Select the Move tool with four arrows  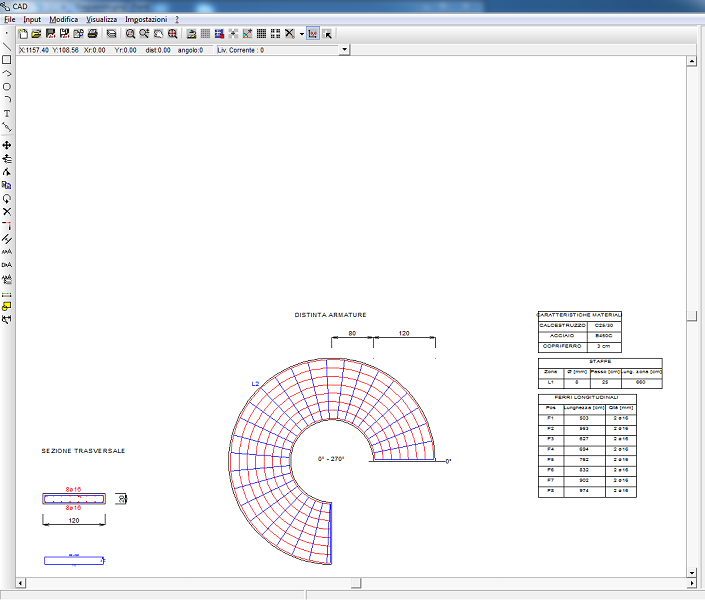(7, 145)
